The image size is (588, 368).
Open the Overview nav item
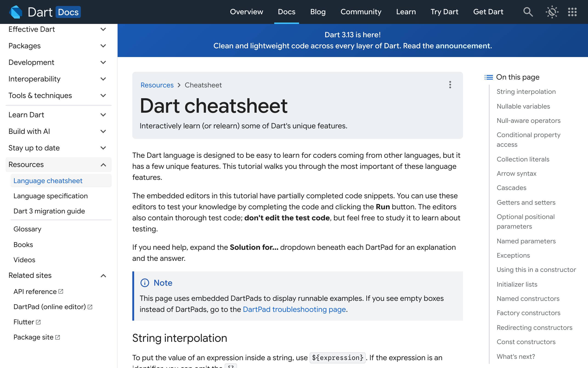pos(246,12)
